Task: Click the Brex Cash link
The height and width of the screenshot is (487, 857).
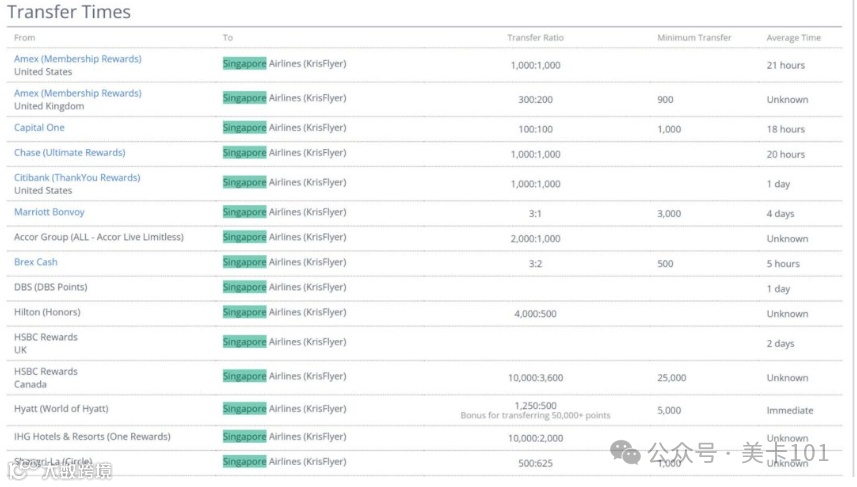Action: coord(36,262)
